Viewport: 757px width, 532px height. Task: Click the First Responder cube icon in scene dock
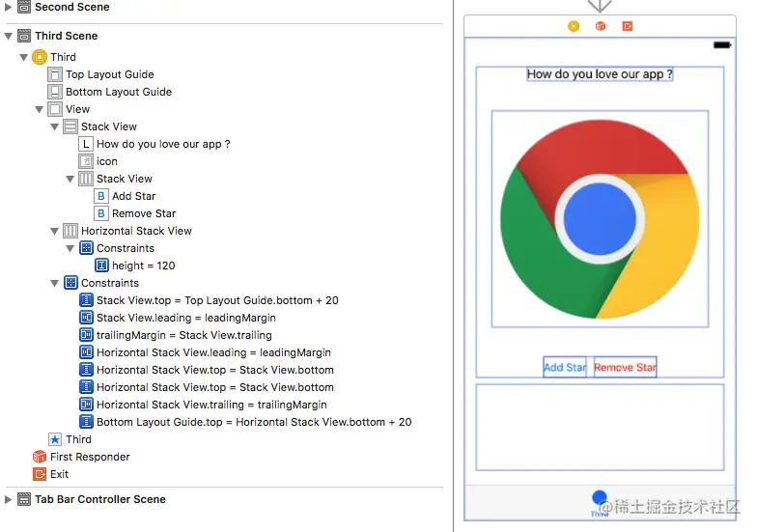click(601, 26)
